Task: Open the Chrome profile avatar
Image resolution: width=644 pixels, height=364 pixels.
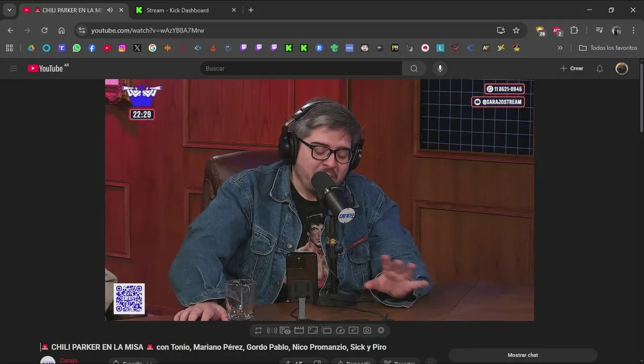Action: pyautogui.click(x=616, y=30)
